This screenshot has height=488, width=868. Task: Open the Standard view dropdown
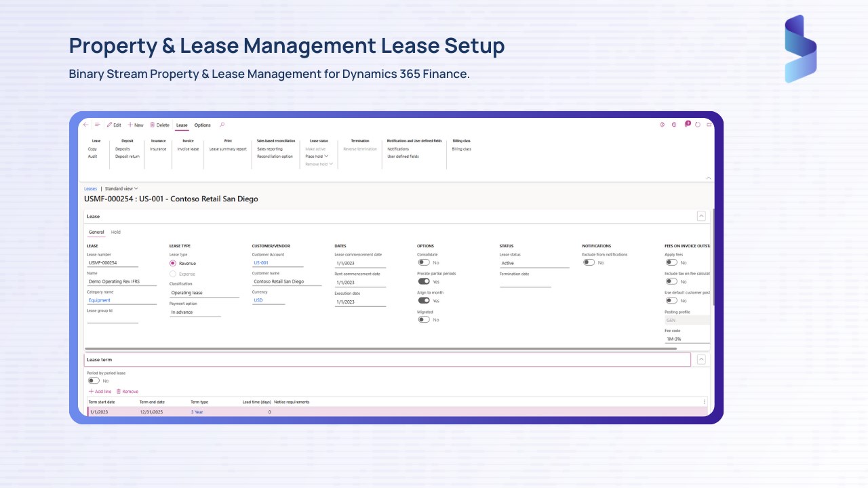coord(121,188)
